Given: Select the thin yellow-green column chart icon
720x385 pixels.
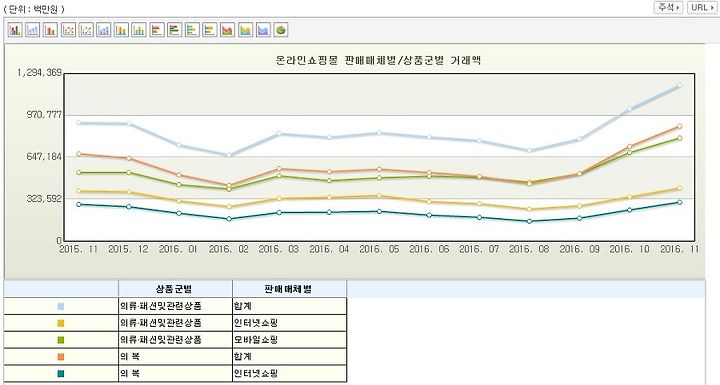Looking at the screenshot, I should coord(139,30).
